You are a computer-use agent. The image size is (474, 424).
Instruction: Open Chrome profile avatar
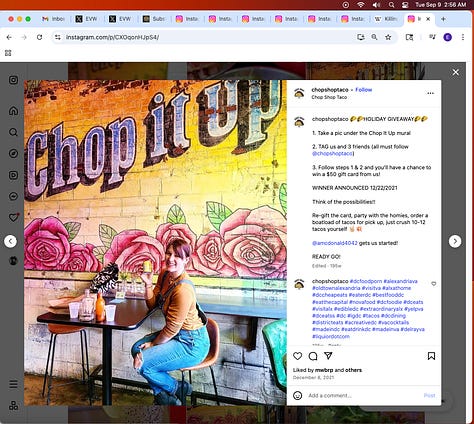pyautogui.click(x=448, y=37)
